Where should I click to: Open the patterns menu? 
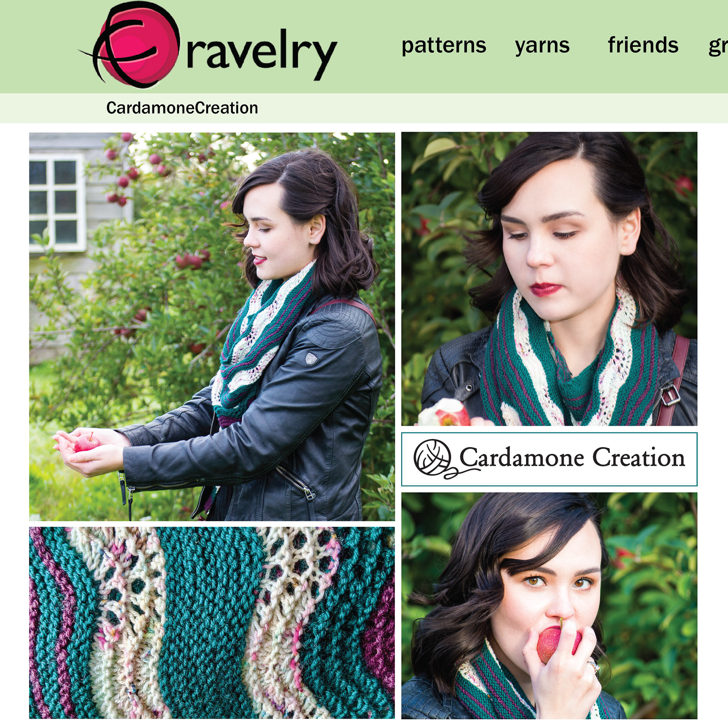coord(444,45)
